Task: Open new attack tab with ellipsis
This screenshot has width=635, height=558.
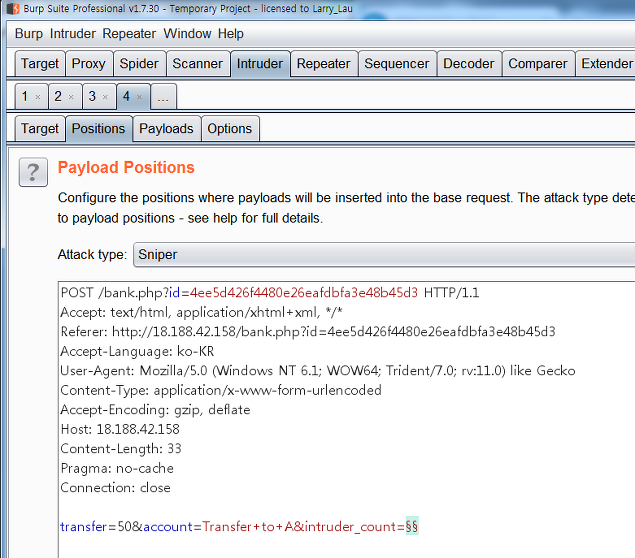Action: (x=163, y=97)
